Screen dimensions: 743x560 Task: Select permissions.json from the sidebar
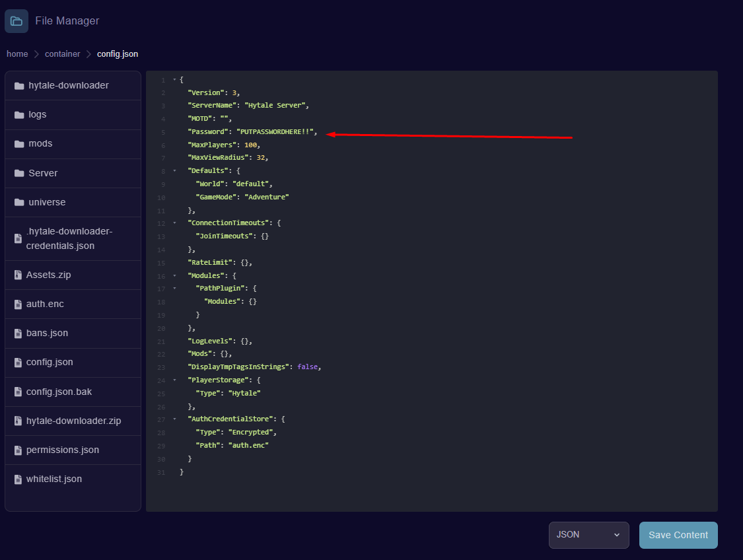click(x=62, y=450)
